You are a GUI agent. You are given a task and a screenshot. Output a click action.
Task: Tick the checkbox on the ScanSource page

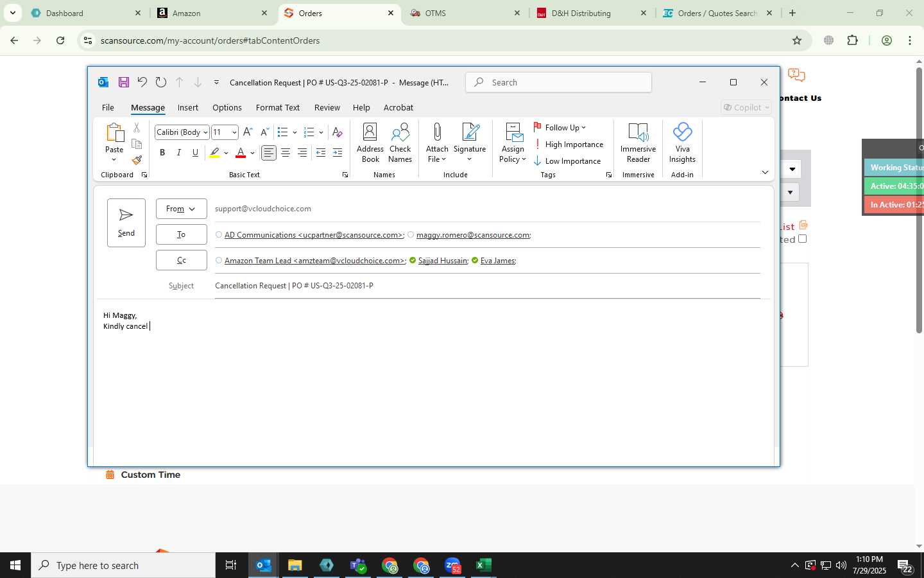[802, 239]
